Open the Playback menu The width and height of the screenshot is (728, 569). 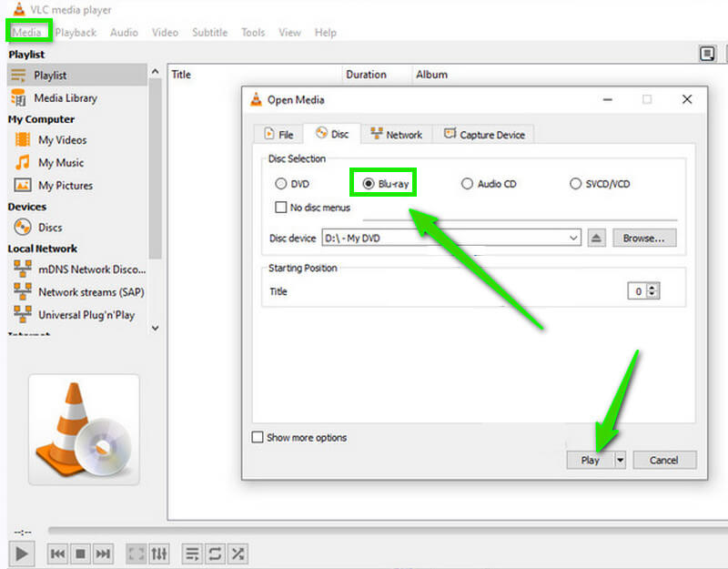pyautogui.click(x=76, y=33)
